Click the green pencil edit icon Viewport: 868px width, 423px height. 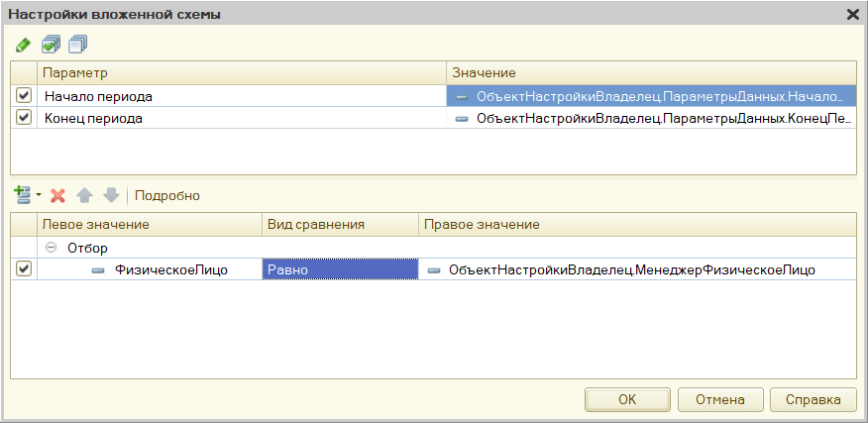(23, 45)
